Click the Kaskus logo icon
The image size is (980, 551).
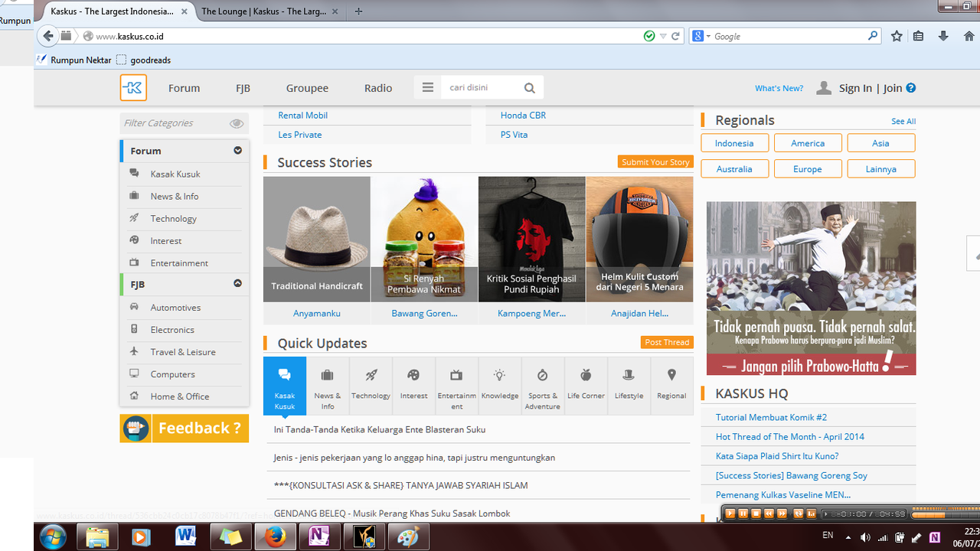(x=133, y=88)
